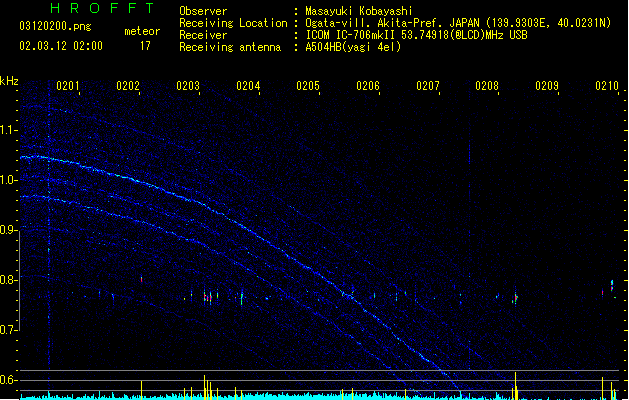Click the Receiving antenna label
629x400 pixels.
[230, 47]
